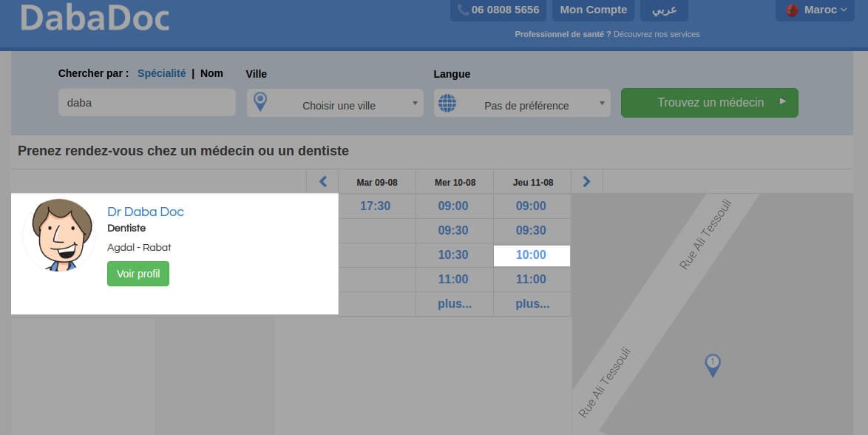Open the Pas de préférence language dropdown

[522, 103]
